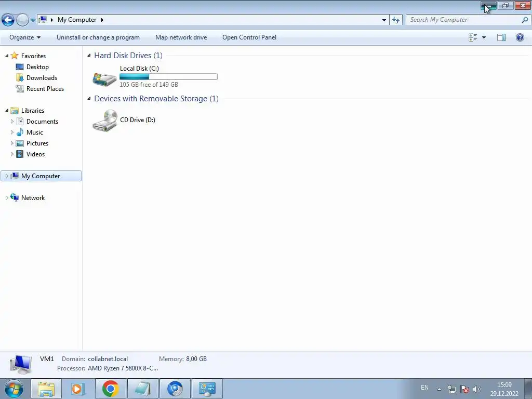532x399 pixels.
Task: Click the CD Drive (D:) label
Action: (x=137, y=120)
